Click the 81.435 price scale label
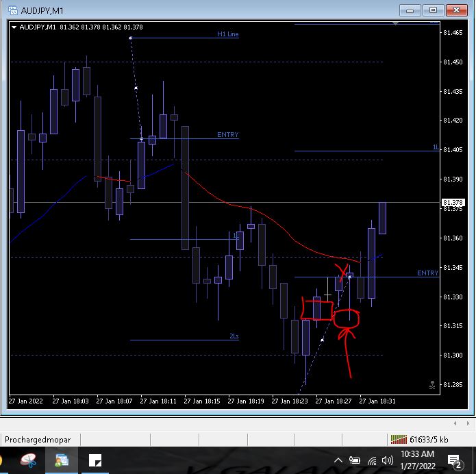 [x=453, y=91]
